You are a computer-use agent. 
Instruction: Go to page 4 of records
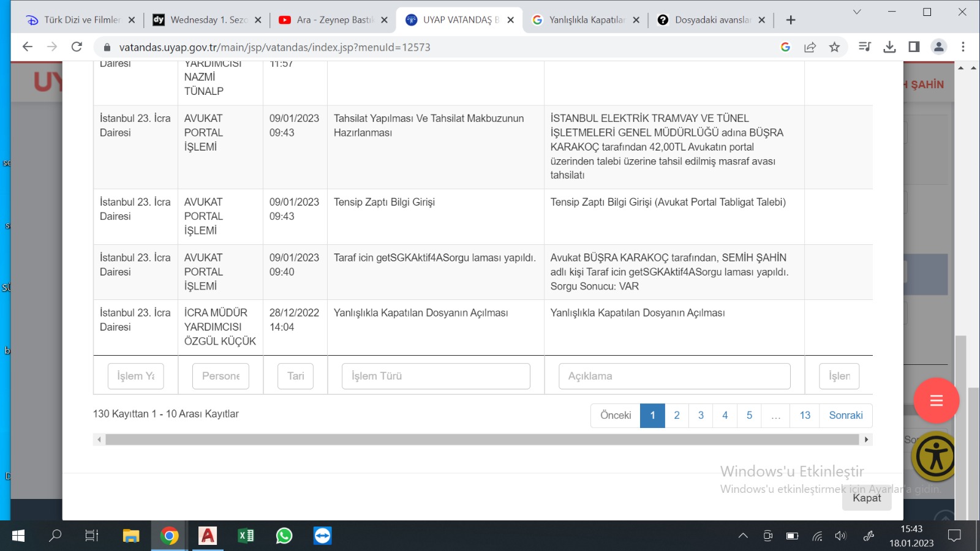click(x=725, y=416)
